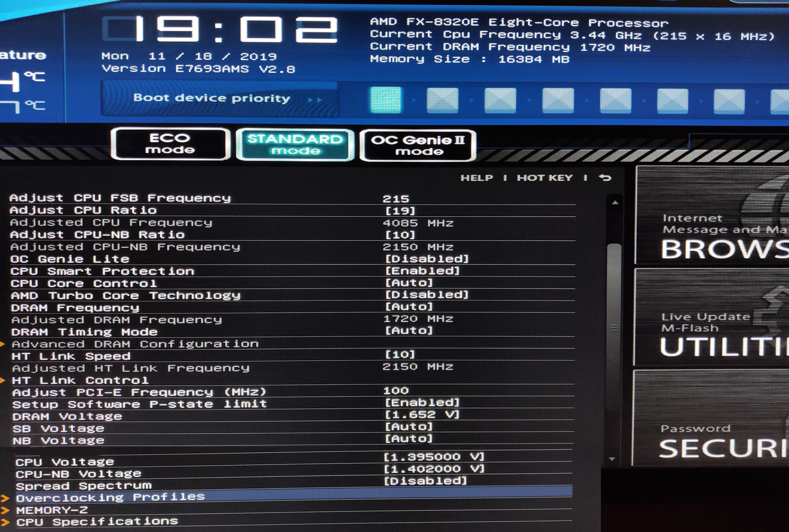Image resolution: width=789 pixels, height=532 pixels.
Task: Open CPU Core Control [Auto] options
Action: [409, 283]
